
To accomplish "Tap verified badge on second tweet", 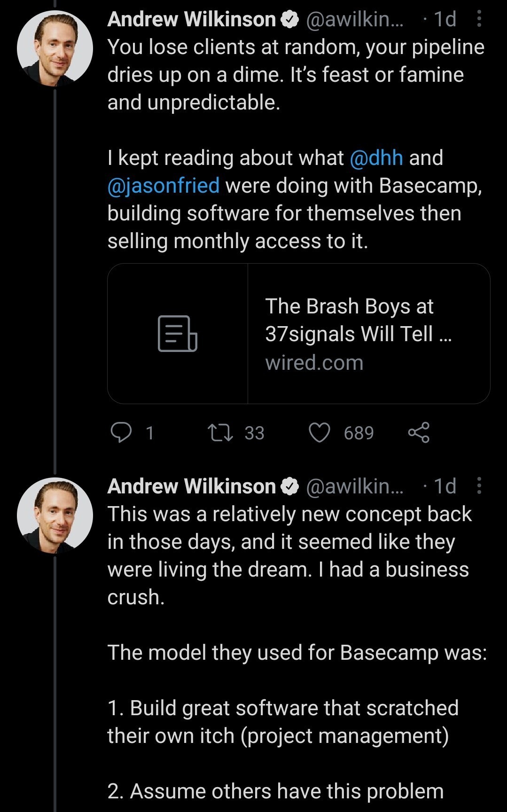I will (290, 486).
